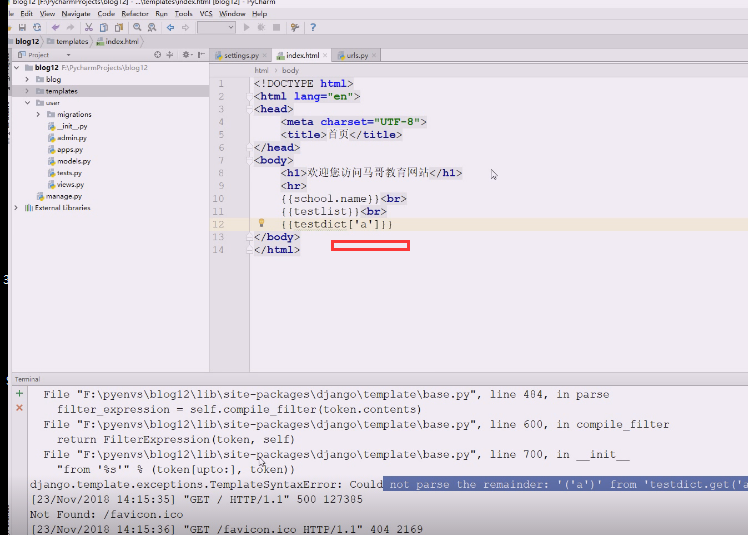This screenshot has width=748, height=535.
Task: Click the Debug bug icon
Action: click(x=261, y=28)
